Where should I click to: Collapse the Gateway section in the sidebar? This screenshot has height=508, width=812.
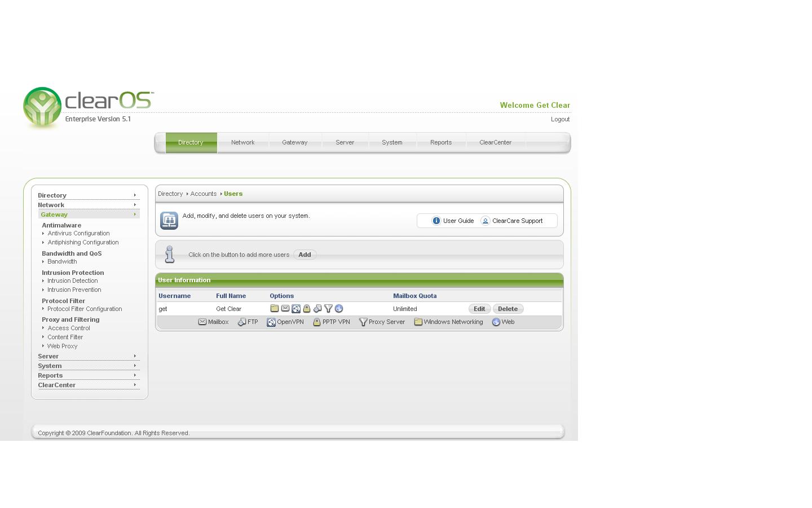[x=89, y=214]
